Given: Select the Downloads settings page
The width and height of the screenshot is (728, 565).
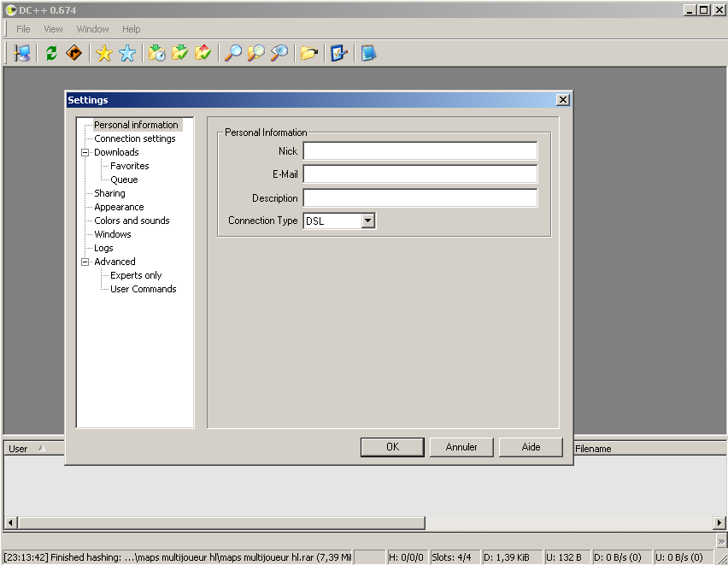Looking at the screenshot, I should point(116,152).
